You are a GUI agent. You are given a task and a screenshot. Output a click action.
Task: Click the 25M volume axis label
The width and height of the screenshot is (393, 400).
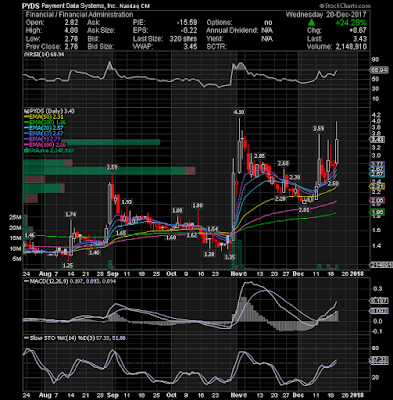click(15, 217)
